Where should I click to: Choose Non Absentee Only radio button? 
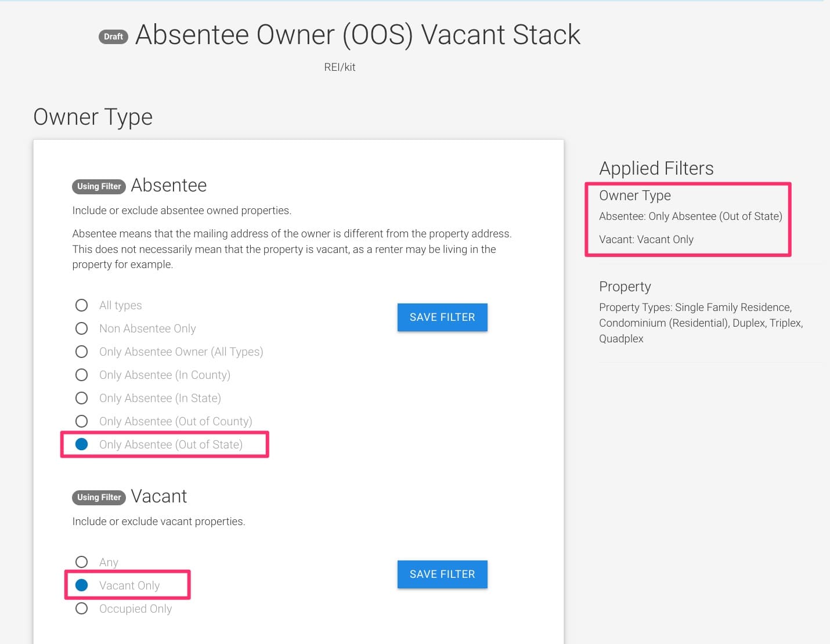(x=82, y=328)
